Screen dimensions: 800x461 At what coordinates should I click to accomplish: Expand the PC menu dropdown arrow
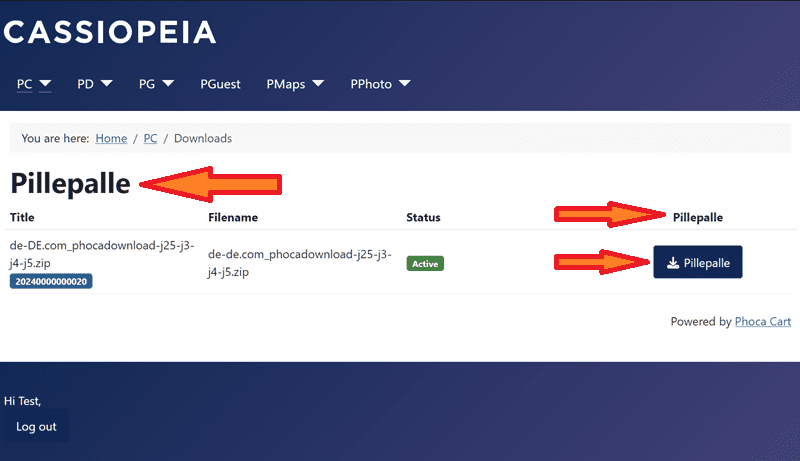pyautogui.click(x=45, y=84)
